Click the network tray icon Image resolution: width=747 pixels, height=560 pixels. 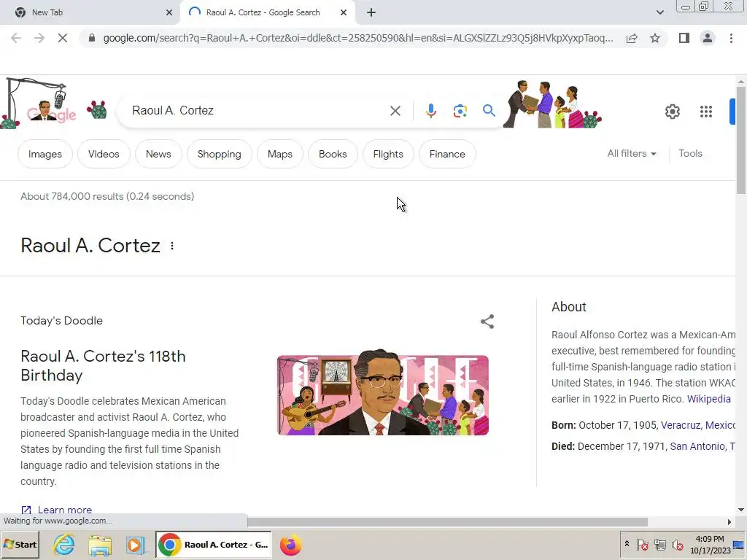tap(659, 544)
